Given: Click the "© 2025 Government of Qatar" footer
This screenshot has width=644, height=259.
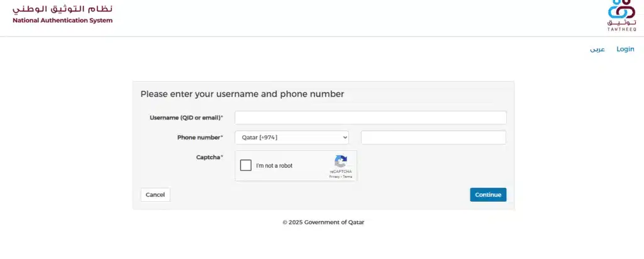Looking at the screenshot, I should [323, 222].
